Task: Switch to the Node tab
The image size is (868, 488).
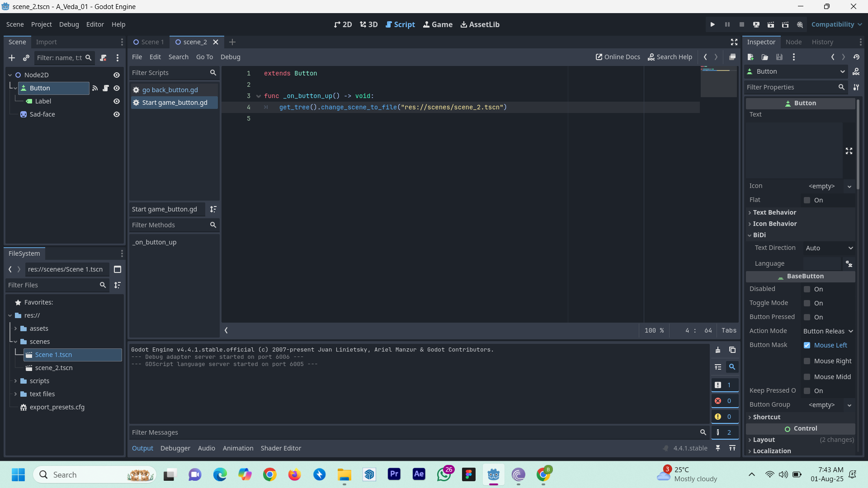Action: tap(793, 42)
